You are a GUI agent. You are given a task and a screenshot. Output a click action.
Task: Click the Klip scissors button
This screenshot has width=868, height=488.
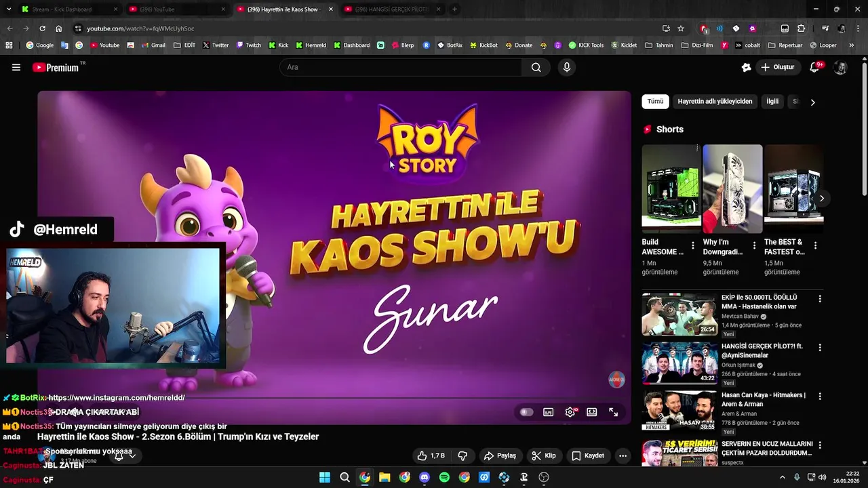pos(544,455)
